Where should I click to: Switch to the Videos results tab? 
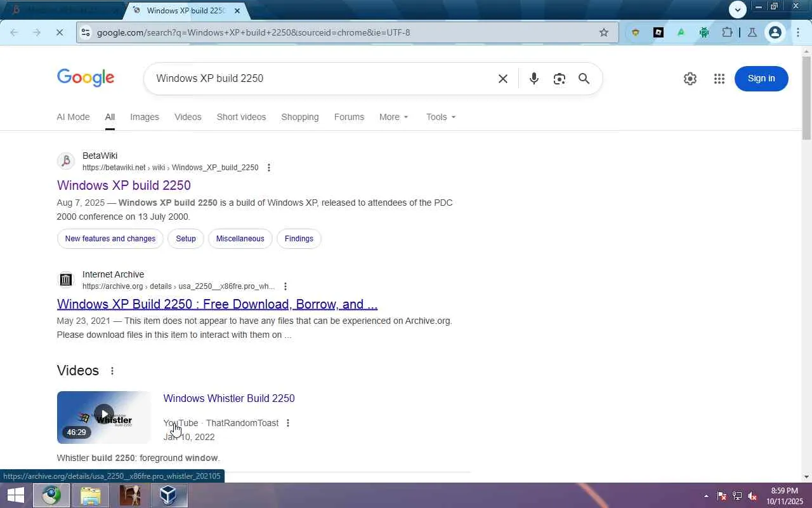[x=188, y=117]
